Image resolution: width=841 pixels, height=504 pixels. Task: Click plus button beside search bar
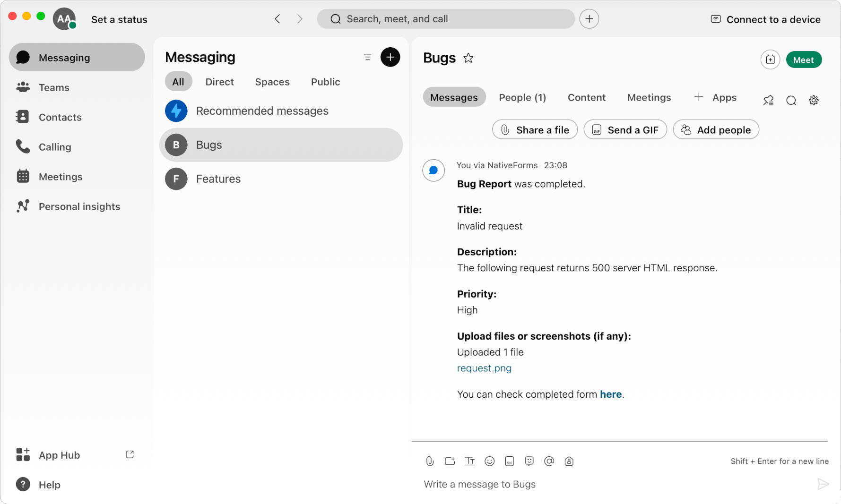pos(589,19)
